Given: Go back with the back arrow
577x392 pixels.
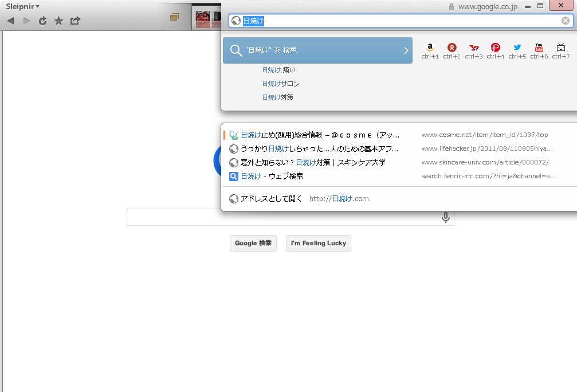Looking at the screenshot, I should coord(10,21).
